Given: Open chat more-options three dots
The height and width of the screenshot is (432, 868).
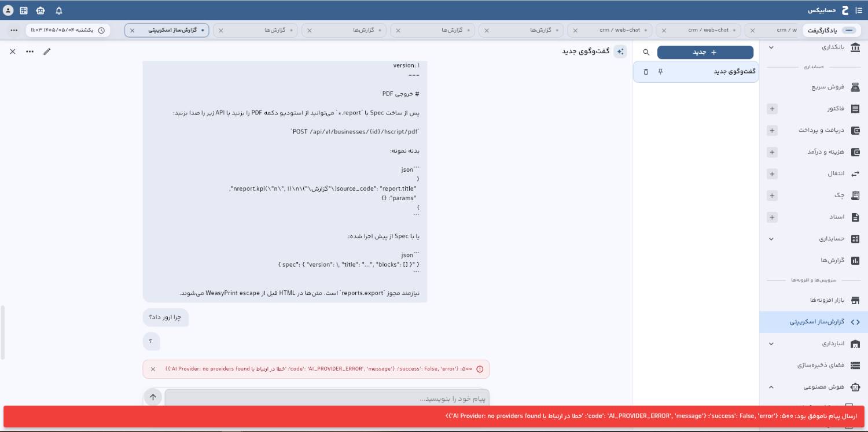Looking at the screenshot, I should click(x=30, y=51).
